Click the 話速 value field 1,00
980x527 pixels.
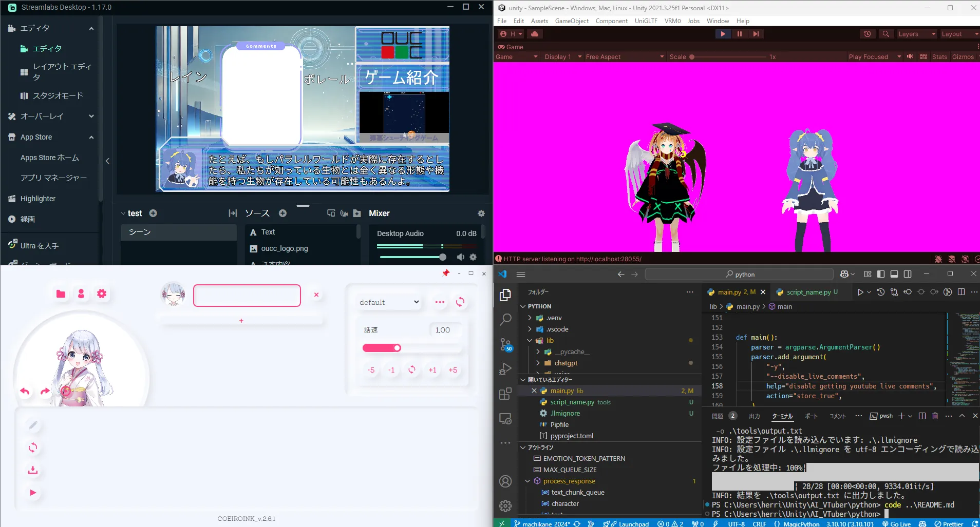(445, 330)
